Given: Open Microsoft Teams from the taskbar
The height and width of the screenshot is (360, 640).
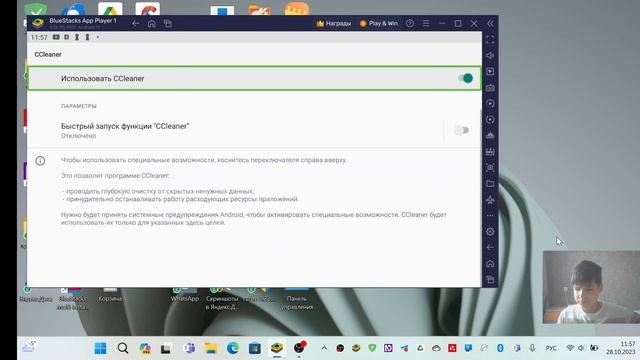Looking at the screenshot, I should (x=189, y=348).
